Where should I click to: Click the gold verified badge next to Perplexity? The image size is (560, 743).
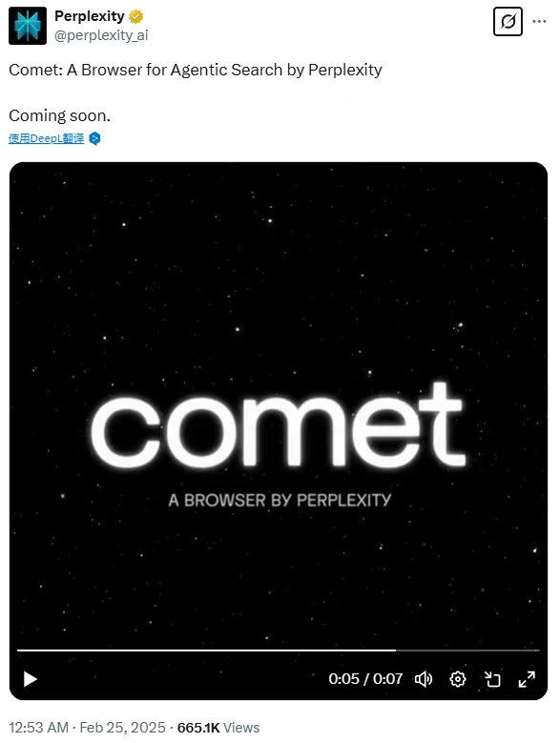tap(136, 16)
